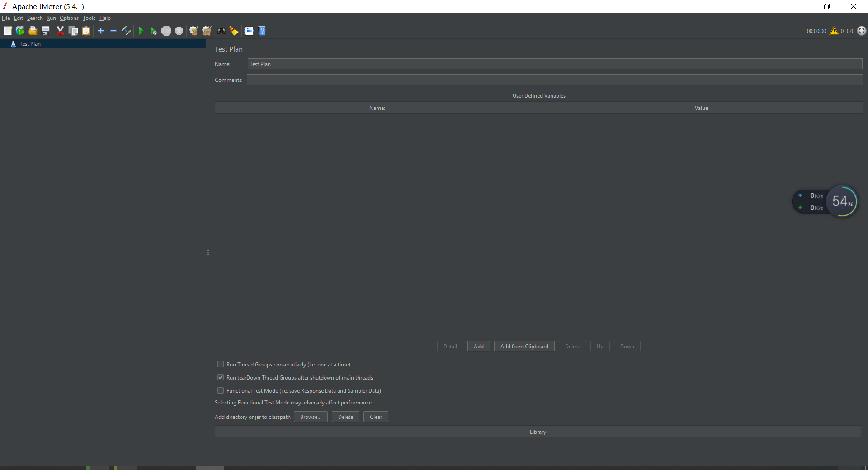Viewport: 868px width, 470px height.
Task: Open the Help menu
Action: (x=105, y=18)
